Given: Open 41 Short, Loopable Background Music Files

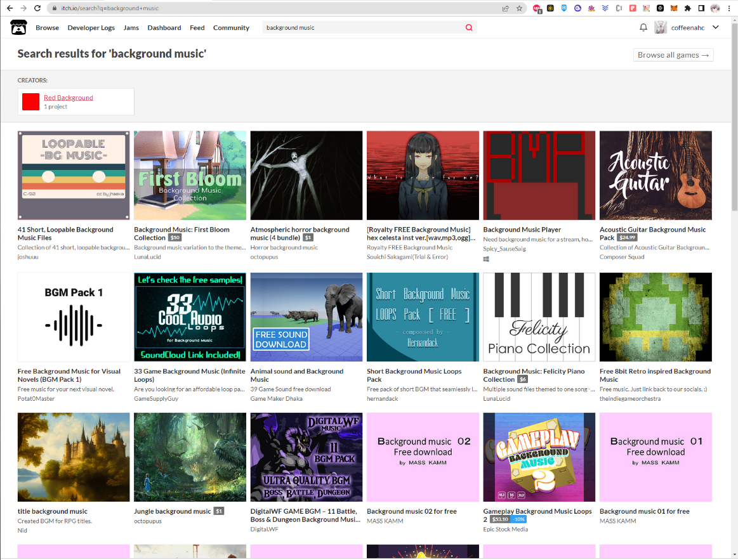Looking at the screenshot, I should [x=65, y=233].
